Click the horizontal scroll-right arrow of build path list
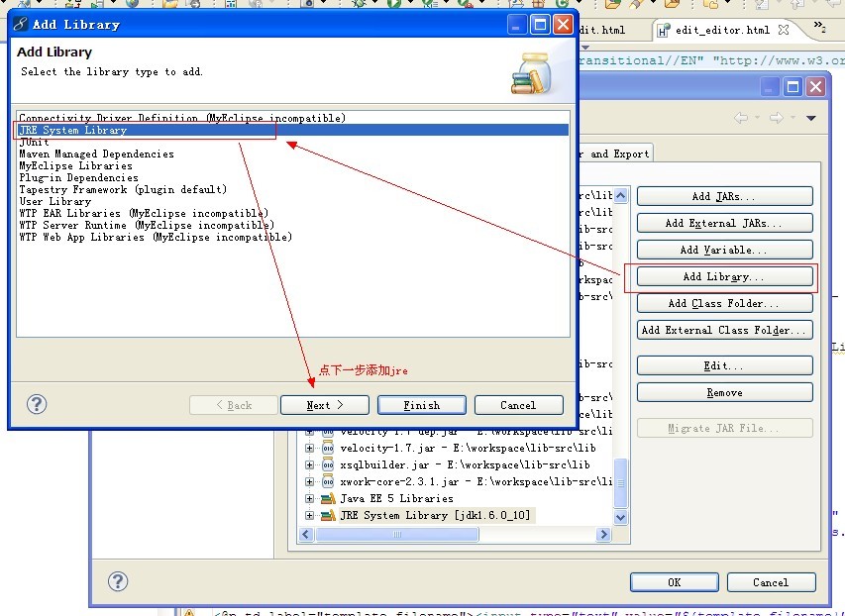The width and height of the screenshot is (845, 616). click(603, 534)
